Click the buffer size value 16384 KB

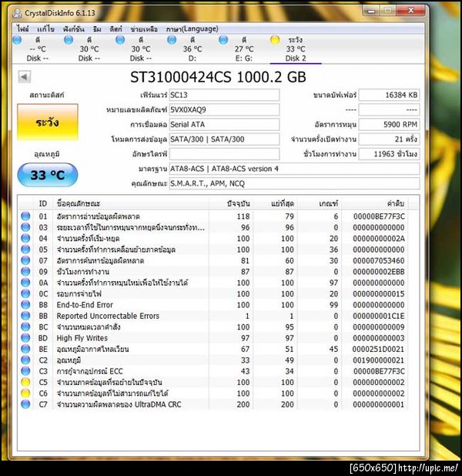click(x=389, y=95)
